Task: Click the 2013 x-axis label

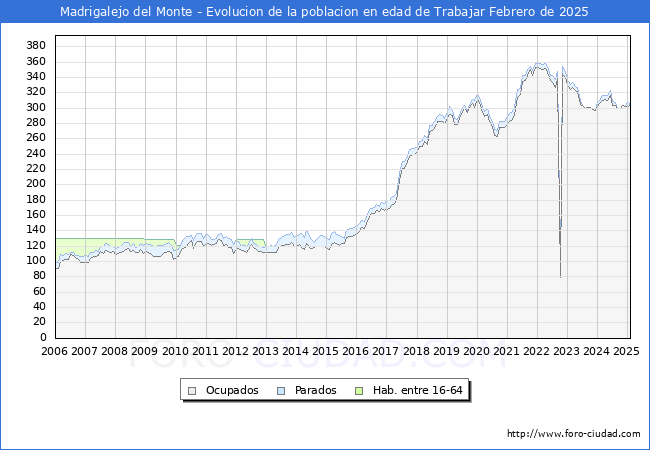Action: pyautogui.click(x=265, y=351)
